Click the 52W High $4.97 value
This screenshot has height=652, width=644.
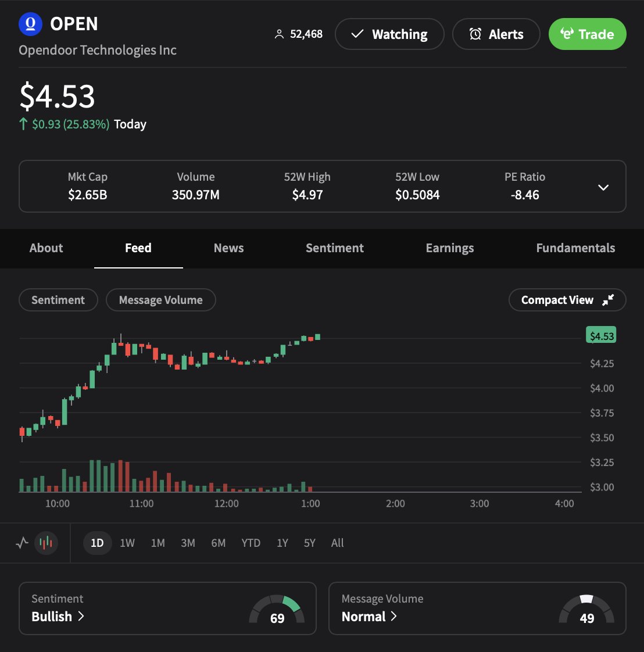[307, 195]
